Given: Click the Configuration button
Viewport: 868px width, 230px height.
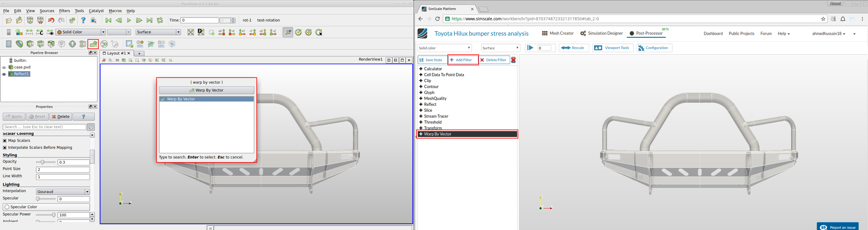Looking at the screenshot, I should coord(654,48).
